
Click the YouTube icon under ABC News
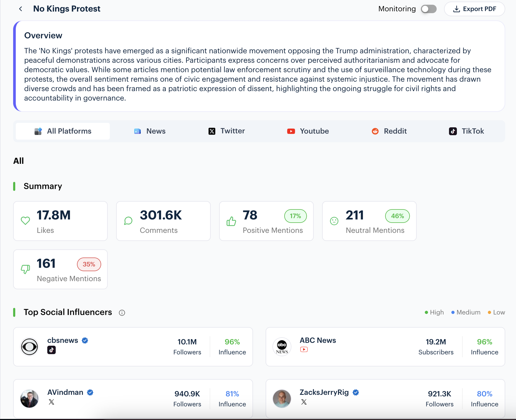(304, 349)
